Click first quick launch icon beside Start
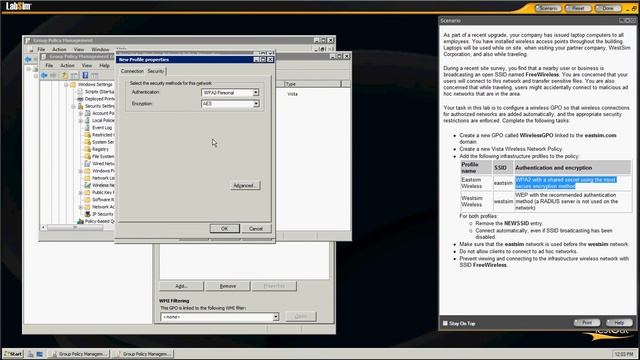 point(31,354)
